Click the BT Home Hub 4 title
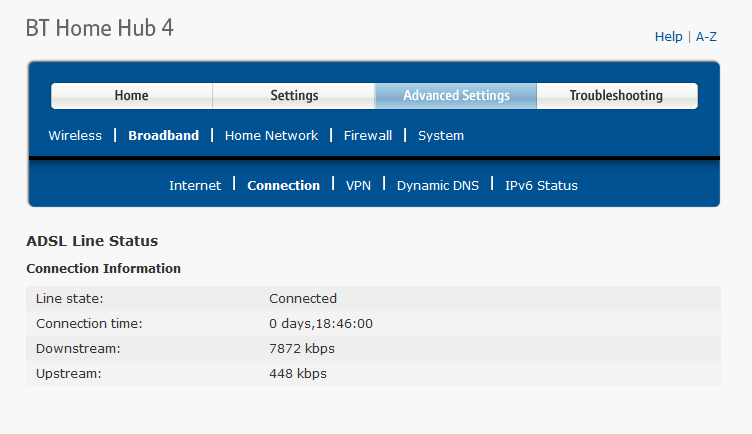 pos(100,28)
